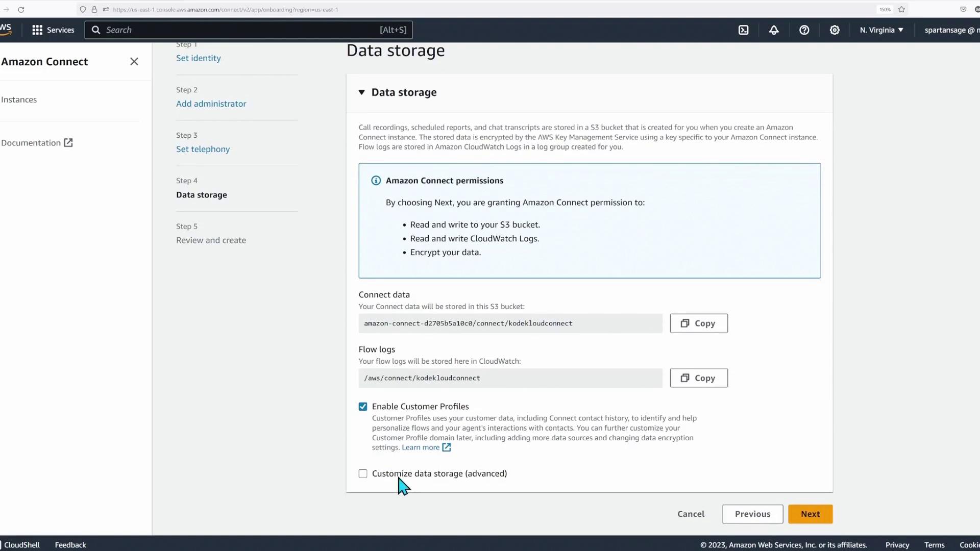Image resolution: width=980 pixels, height=551 pixels.
Task: Bookmark this page with the star icon
Action: pos(901,10)
